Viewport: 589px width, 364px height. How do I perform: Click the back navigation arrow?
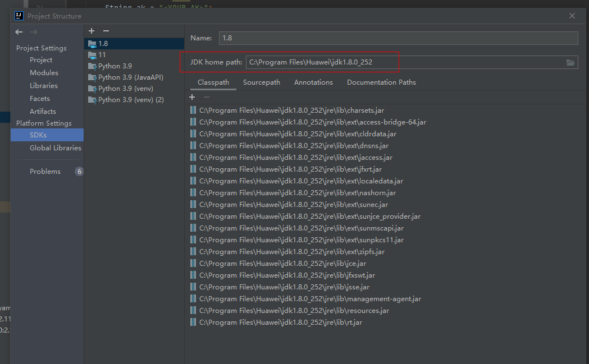19,32
